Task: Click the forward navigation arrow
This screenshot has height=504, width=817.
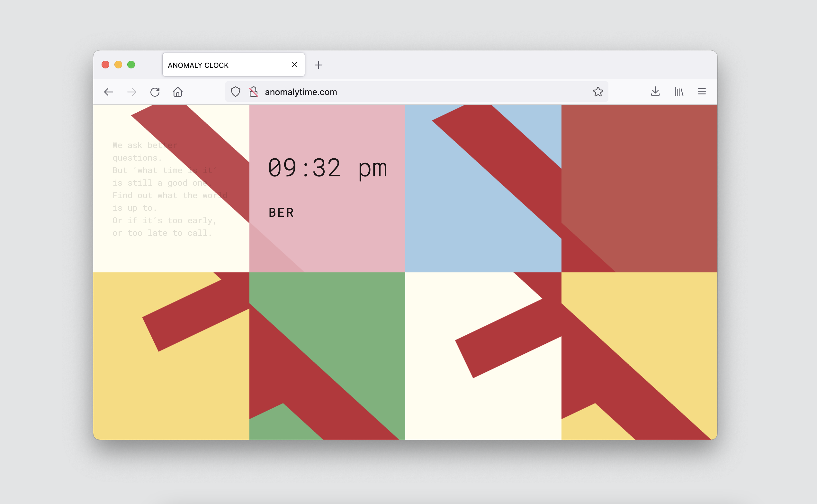Action: (x=132, y=92)
